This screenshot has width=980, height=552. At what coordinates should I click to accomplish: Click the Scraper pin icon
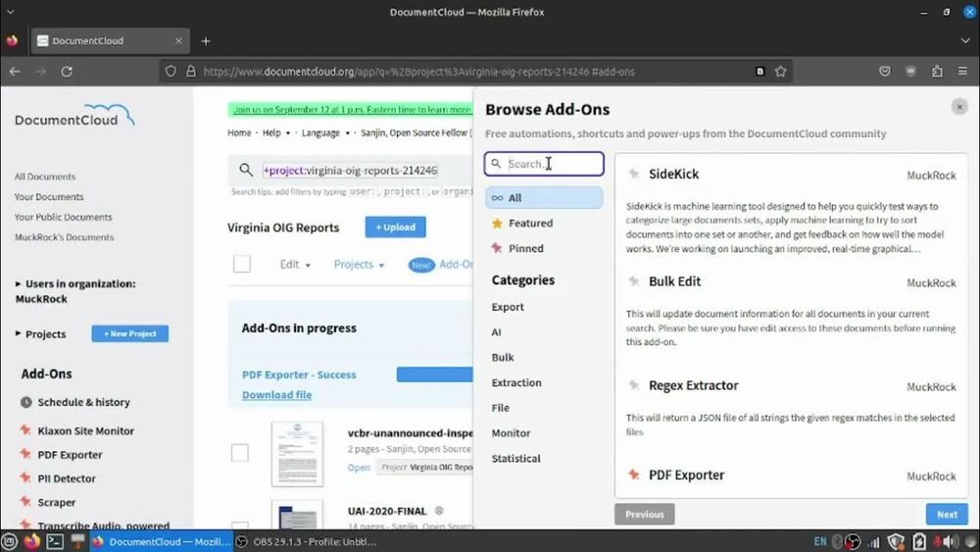click(25, 501)
